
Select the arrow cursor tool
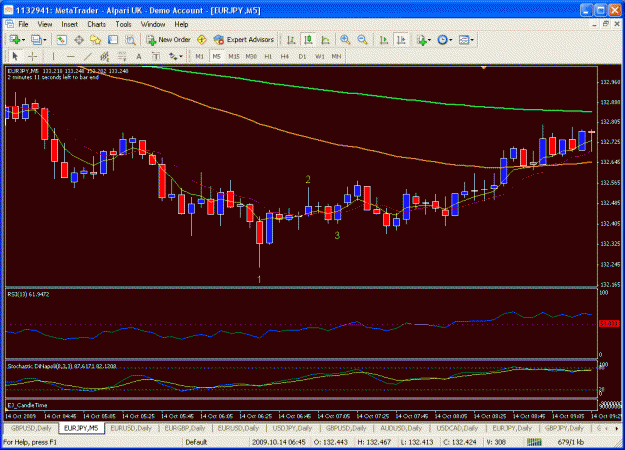coord(15,56)
